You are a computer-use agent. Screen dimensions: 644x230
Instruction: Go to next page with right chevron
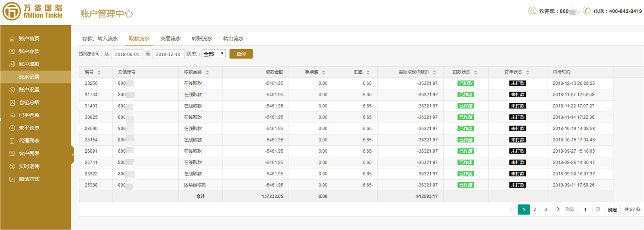point(558,209)
